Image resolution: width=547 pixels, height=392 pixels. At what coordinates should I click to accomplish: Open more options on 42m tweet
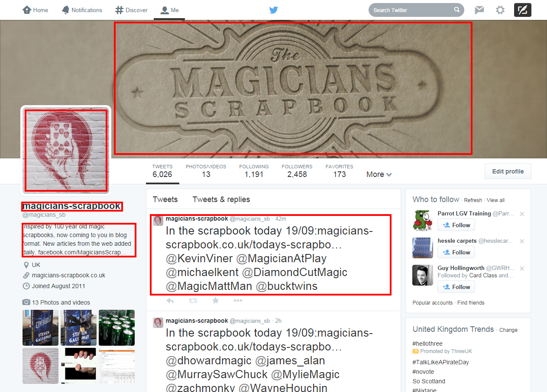click(238, 301)
